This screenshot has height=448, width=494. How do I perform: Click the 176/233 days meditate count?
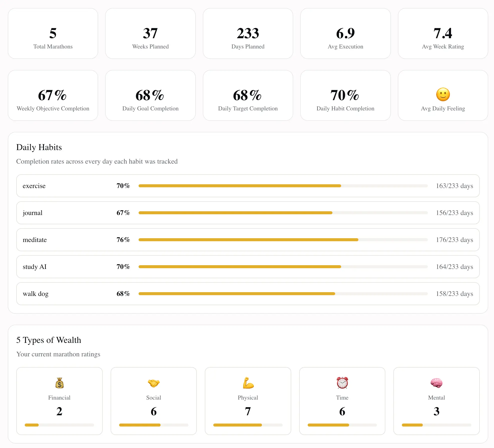tap(455, 240)
